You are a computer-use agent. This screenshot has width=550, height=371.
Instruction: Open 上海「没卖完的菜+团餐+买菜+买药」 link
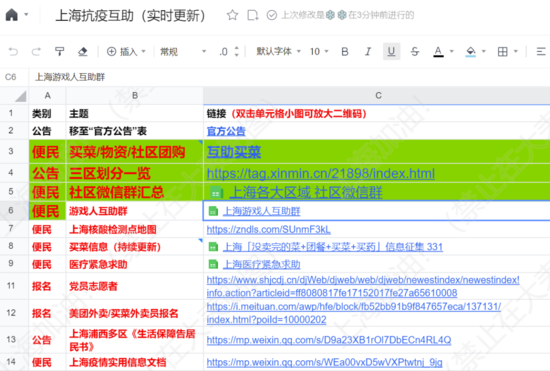333,247
